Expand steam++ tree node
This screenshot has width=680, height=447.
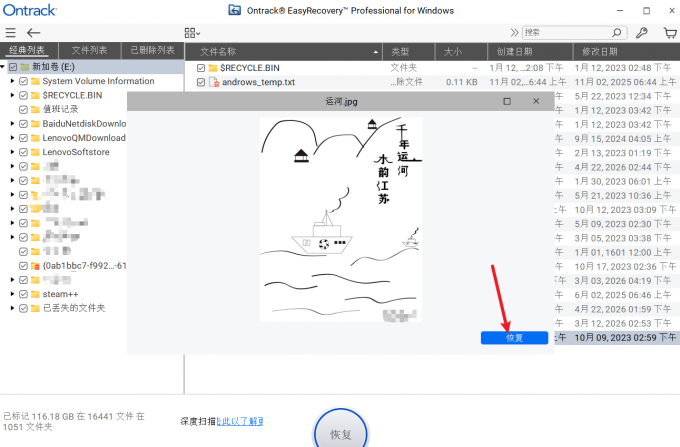coord(12,294)
